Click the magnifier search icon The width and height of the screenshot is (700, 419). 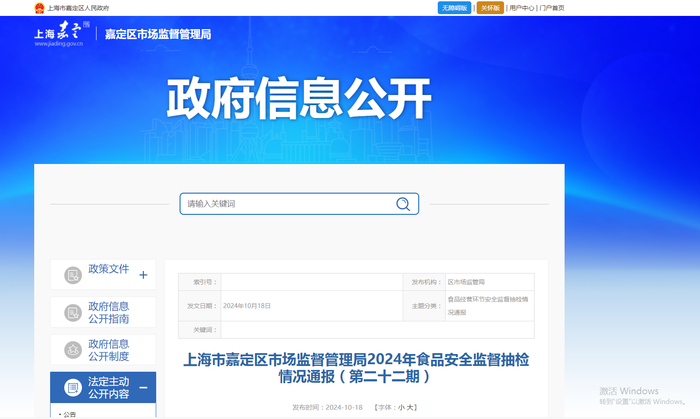click(x=403, y=204)
